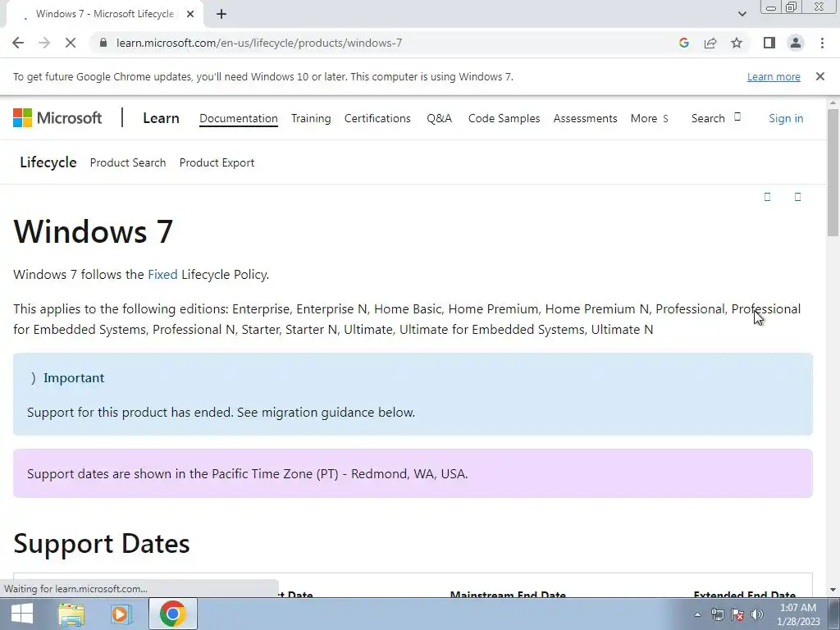Open the Windows Start button
840x630 pixels.
click(22, 614)
